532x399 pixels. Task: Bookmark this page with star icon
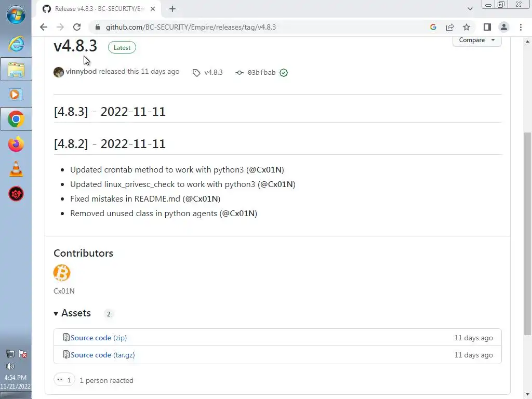[467, 27]
